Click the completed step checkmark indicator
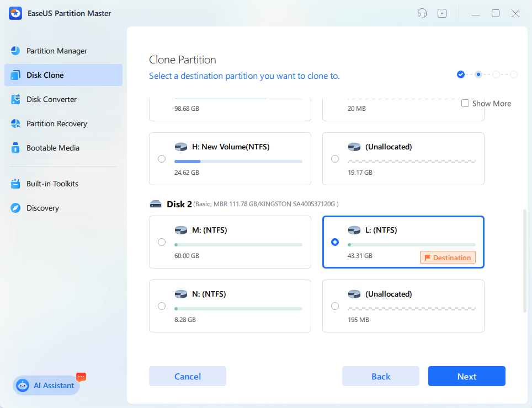532x408 pixels. tap(460, 74)
